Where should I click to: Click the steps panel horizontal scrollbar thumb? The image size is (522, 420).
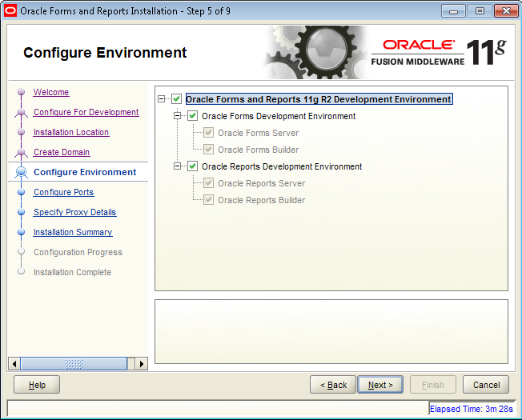(x=74, y=364)
